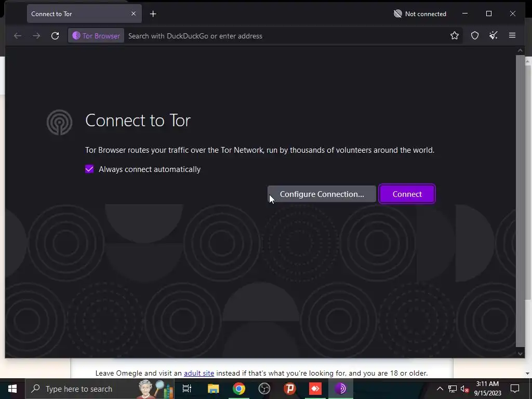The width and height of the screenshot is (532, 399).
Task: Click the Tor Network description sentence
Action: (260, 150)
